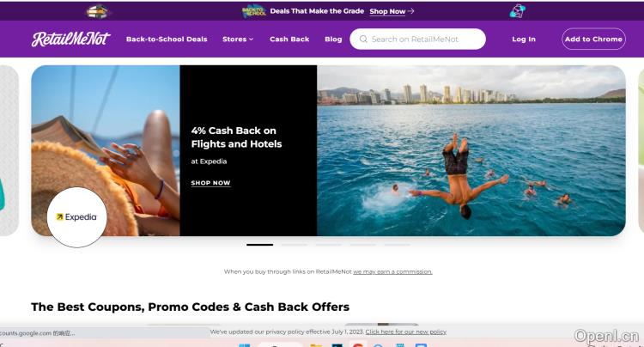The height and width of the screenshot is (347, 644).
Task: Click the Expedia logo badge
Action: [76, 216]
